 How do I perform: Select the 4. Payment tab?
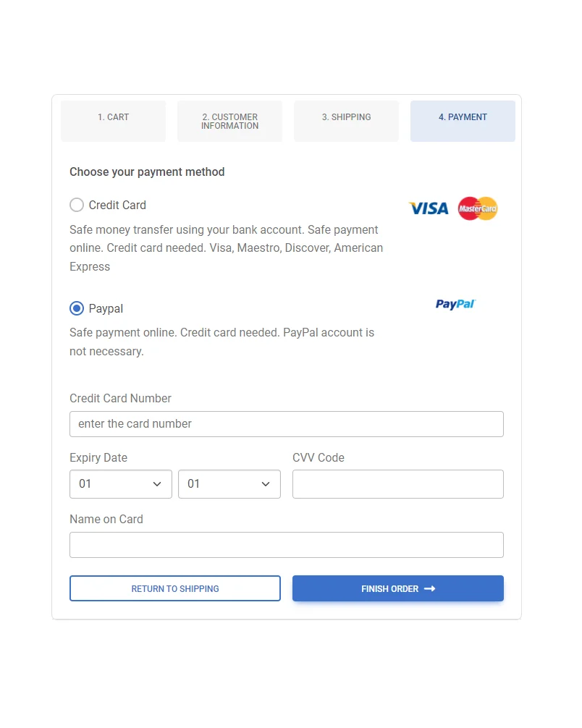pyautogui.click(x=463, y=121)
